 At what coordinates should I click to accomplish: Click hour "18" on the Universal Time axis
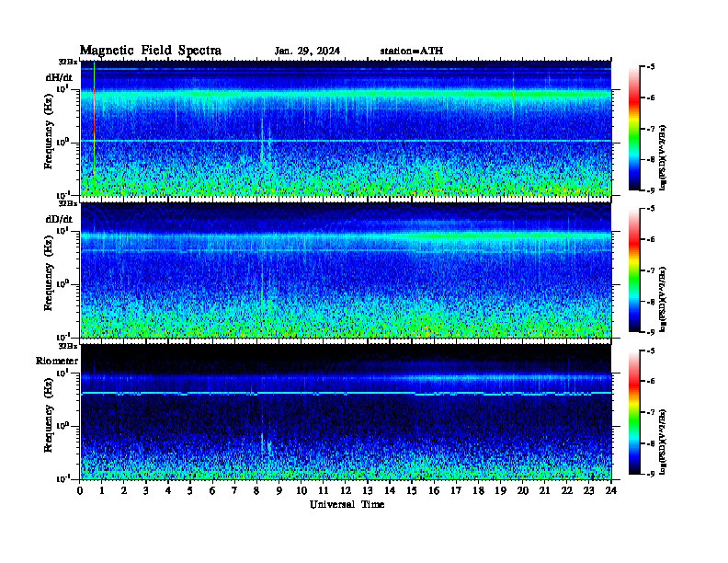478,491
